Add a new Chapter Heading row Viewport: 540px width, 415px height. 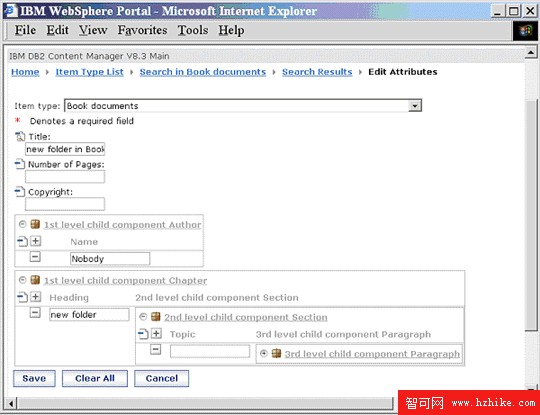(x=35, y=297)
